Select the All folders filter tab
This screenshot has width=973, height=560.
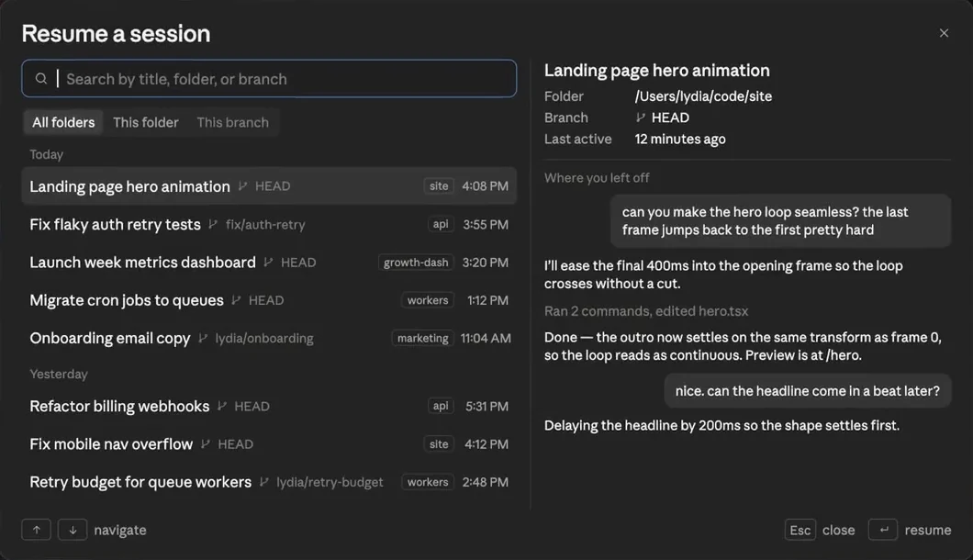63,122
